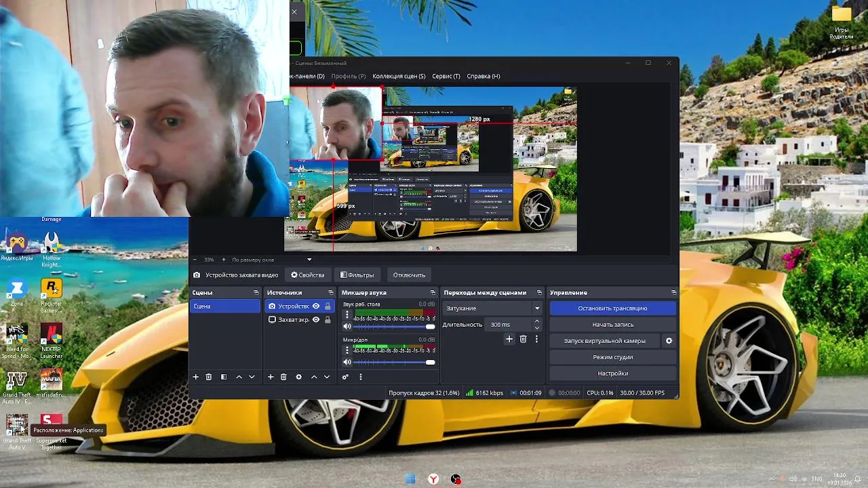Click the Отключить button
The image size is (868, 488).
pos(409,275)
